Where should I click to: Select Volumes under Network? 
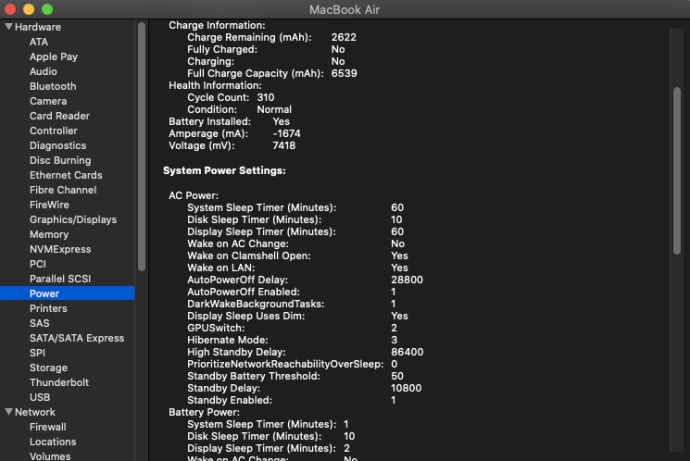tap(50, 456)
